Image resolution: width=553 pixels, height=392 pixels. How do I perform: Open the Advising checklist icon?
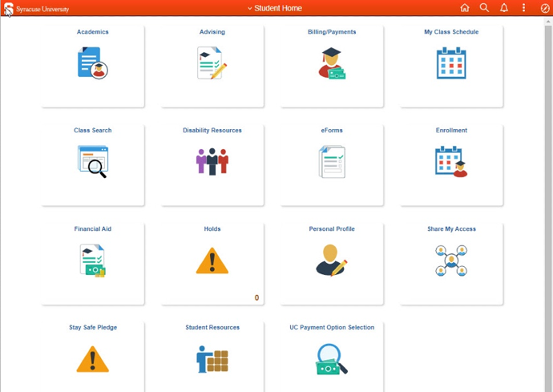tap(212, 63)
